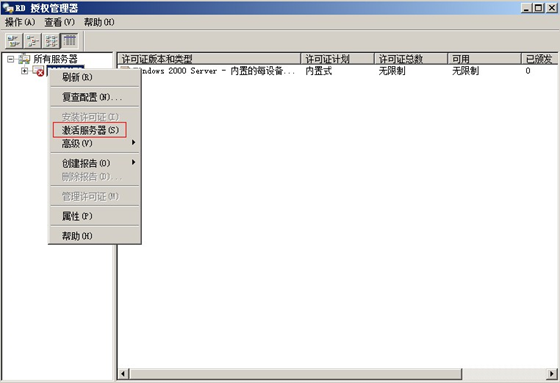Maximize the RD 授权管理器 window
This screenshot has height=383, width=560.
click(x=539, y=8)
